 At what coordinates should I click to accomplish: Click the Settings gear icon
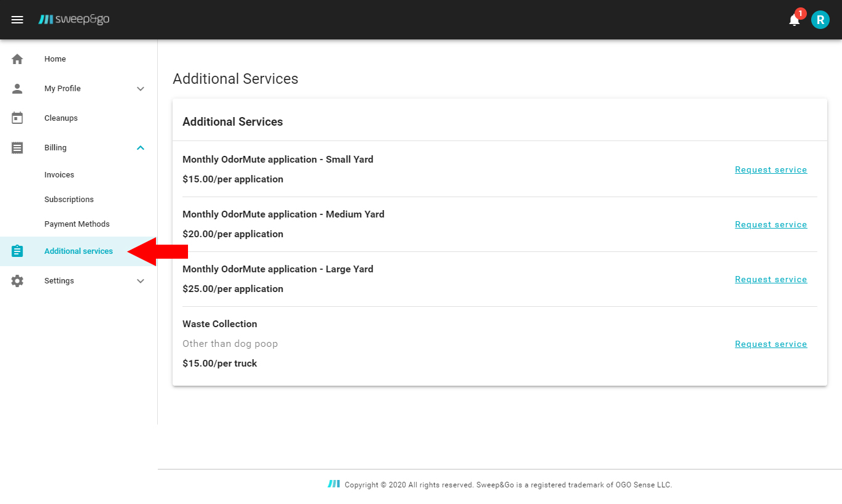coord(17,280)
